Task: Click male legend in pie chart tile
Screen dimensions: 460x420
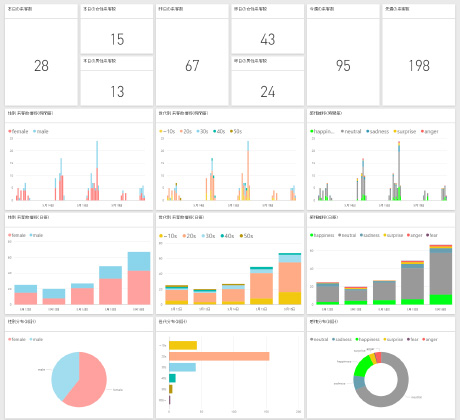Action: coord(36,339)
